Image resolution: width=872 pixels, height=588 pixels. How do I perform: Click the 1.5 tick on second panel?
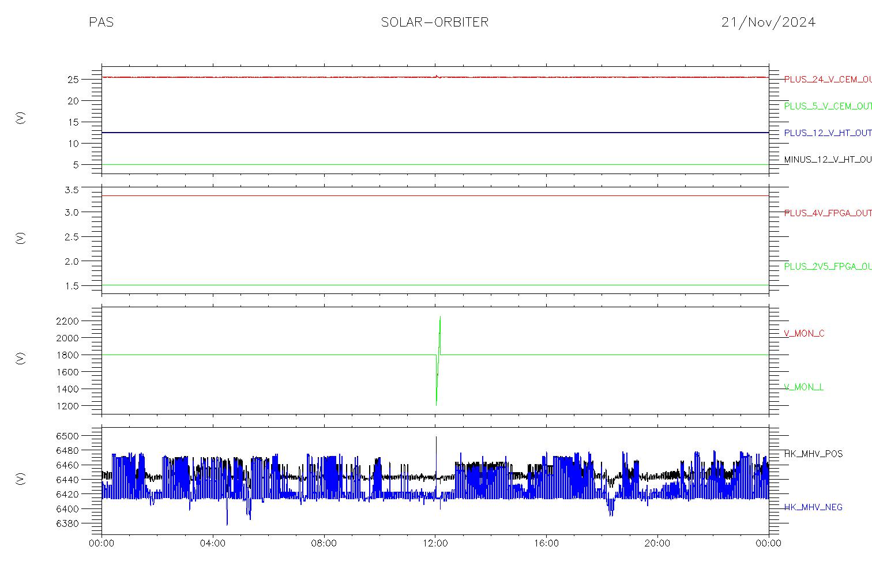click(72, 286)
